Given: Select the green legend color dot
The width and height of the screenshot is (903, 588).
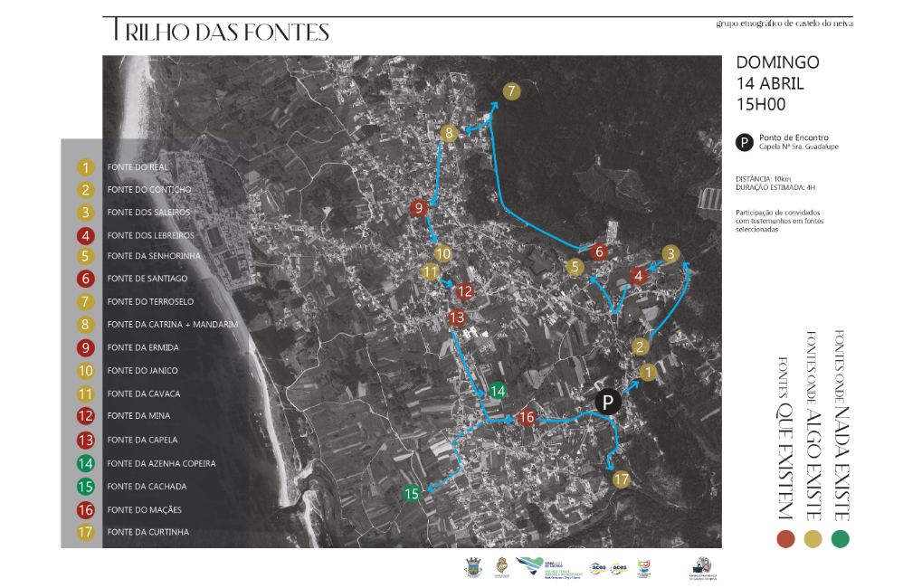Looking at the screenshot, I should (841, 540).
